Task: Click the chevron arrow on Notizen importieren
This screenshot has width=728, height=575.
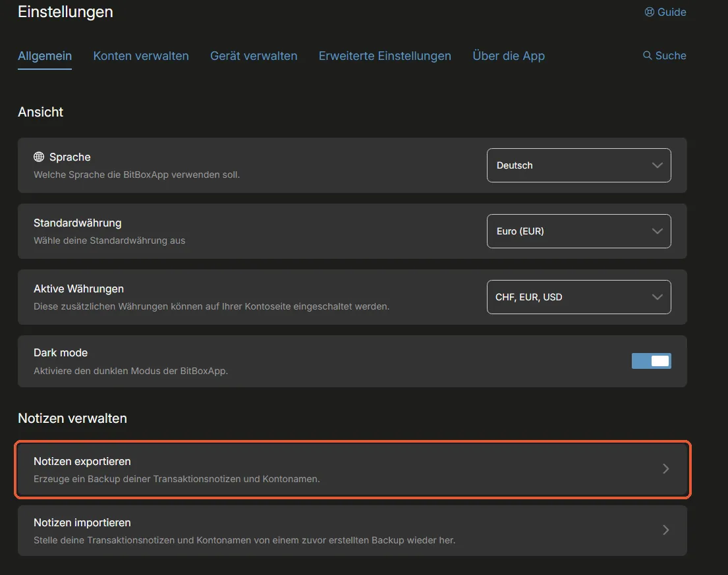Action: [665, 530]
